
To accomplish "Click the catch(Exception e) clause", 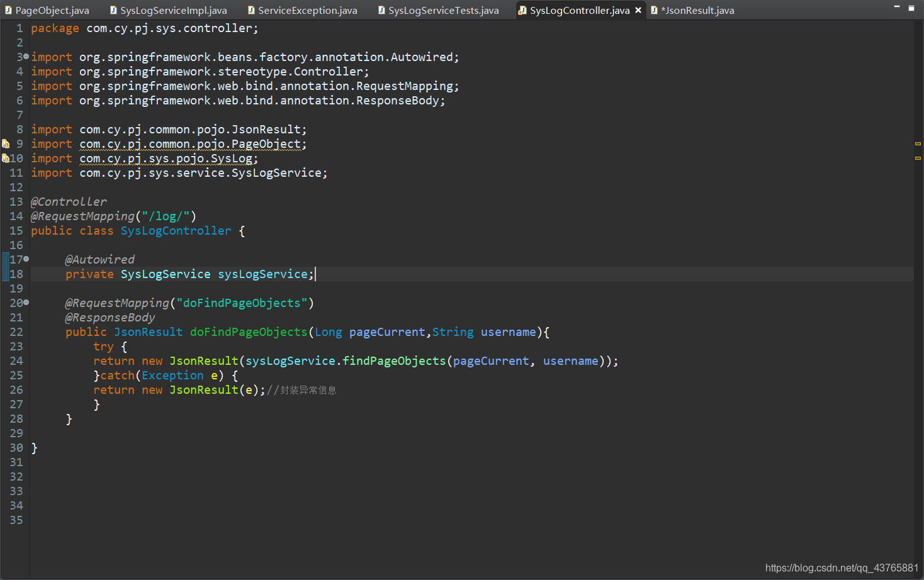I will point(162,376).
